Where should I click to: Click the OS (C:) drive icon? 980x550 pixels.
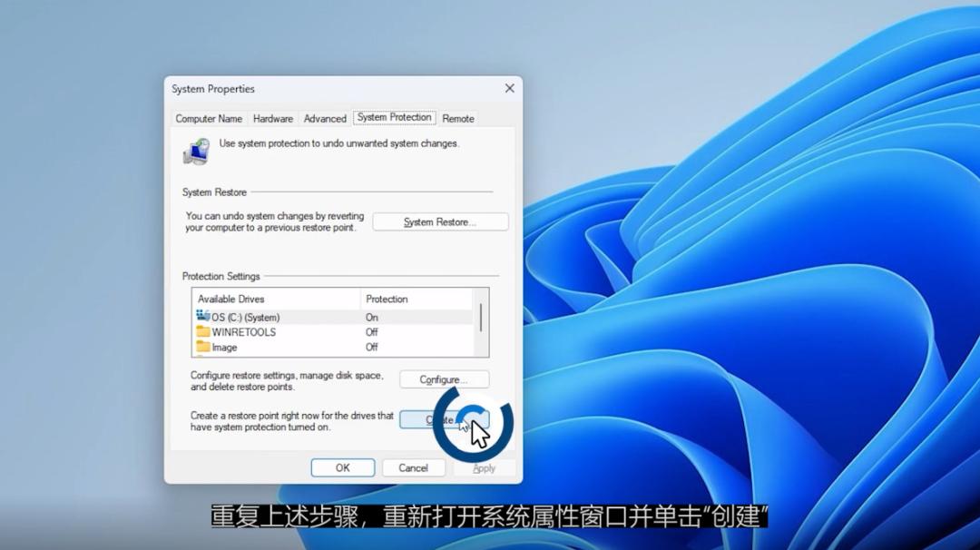[203, 316]
